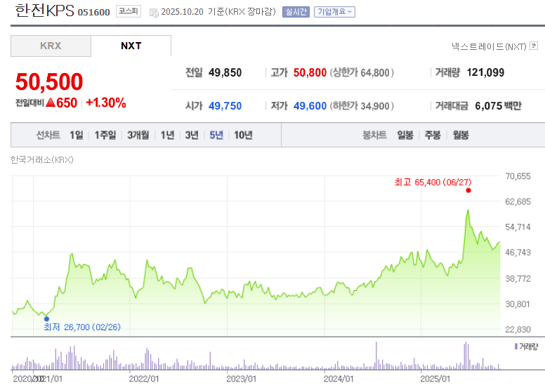Click the 거래량 value 121,099
Viewport: 545px width, 392px height.
pos(485,72)
